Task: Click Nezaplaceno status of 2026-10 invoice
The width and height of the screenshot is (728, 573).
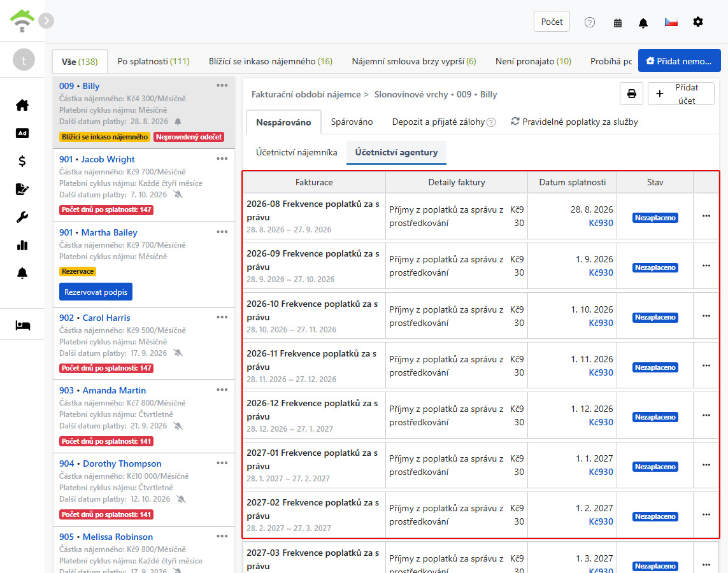Action: pos(655,317)
